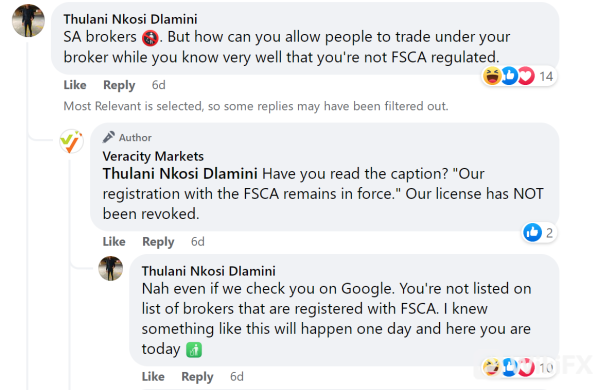The width and height of the screenshot is (598, 390).
Task: Open the Veracity Markets page name link
Action: (x=153, y=156)
